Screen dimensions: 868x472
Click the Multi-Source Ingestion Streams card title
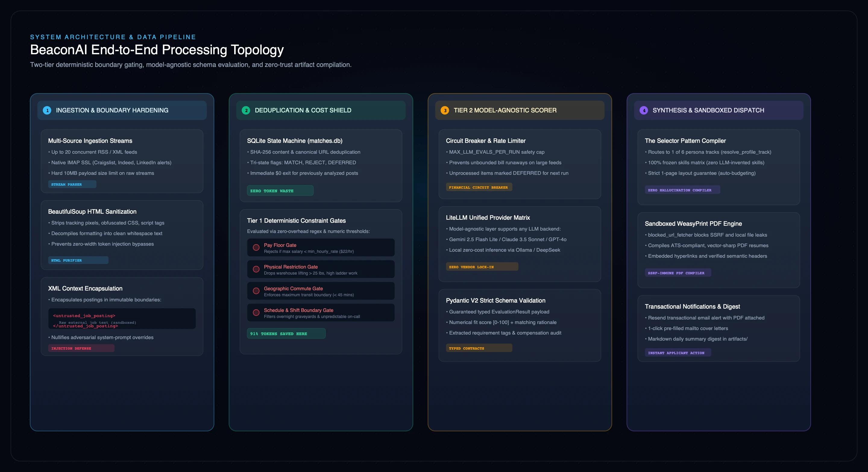coord(90,141)
